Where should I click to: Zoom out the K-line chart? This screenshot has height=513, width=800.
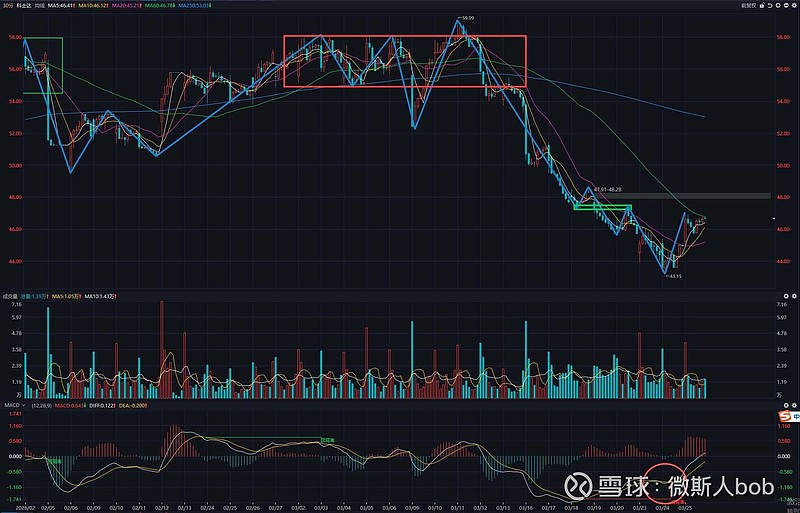[786, 6]
